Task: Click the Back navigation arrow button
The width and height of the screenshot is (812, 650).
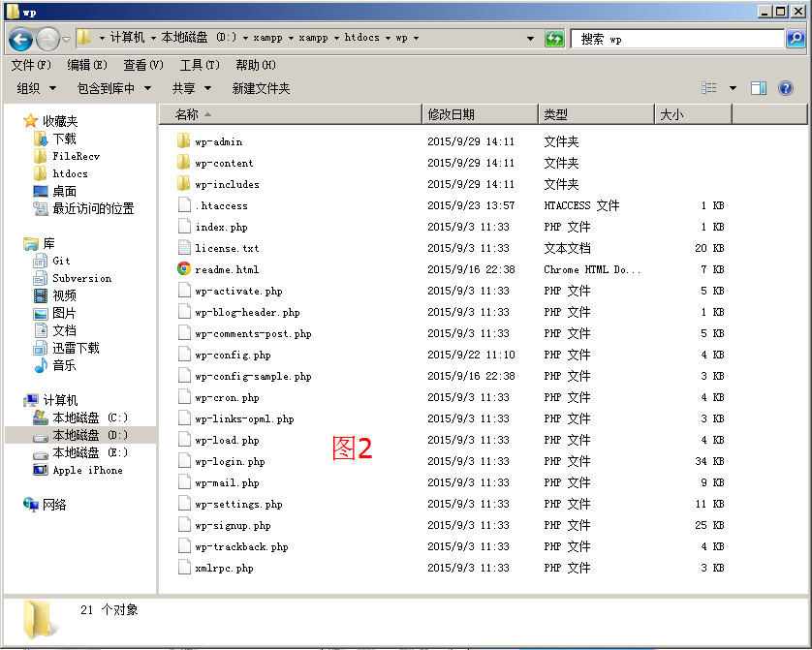Action: (20, 39)
